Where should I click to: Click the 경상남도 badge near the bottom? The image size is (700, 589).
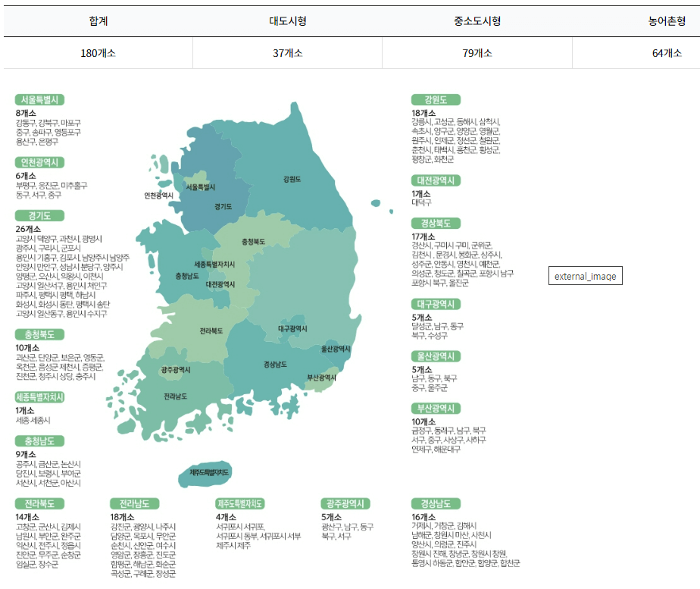pos(436,503)
